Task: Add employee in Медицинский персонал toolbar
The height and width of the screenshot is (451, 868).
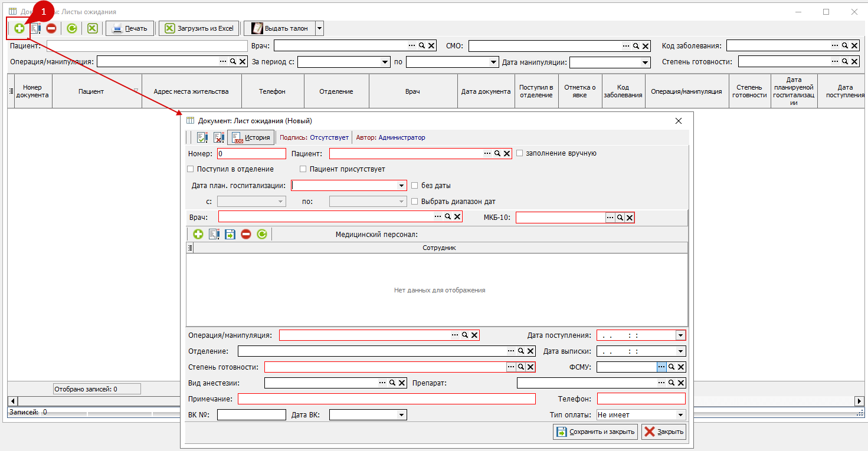Action: (x=198, y=234)
